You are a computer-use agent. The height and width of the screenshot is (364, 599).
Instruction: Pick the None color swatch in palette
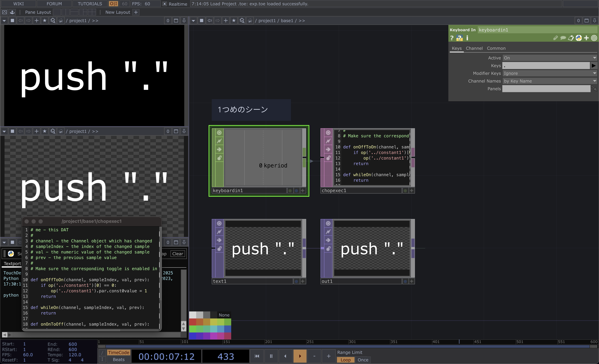[224, 315]
